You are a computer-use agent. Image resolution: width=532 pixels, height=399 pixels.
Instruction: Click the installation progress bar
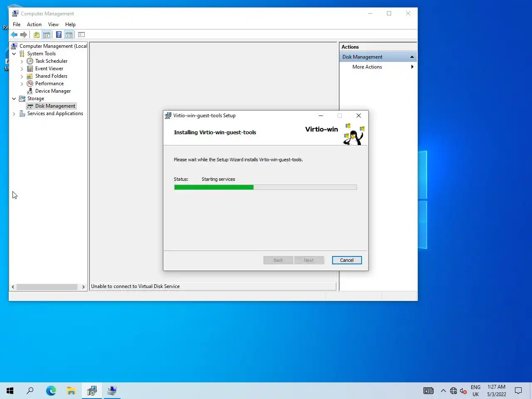click(x=265, y=187)
